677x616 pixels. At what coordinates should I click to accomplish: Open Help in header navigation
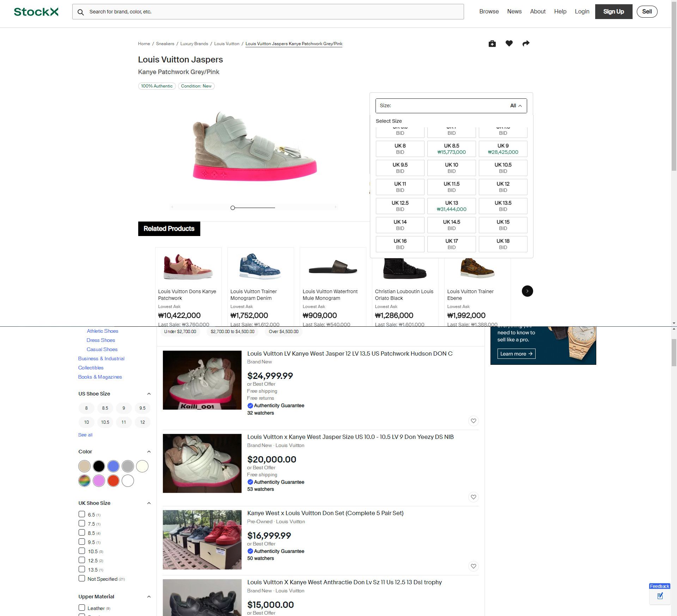pos(560,12)
